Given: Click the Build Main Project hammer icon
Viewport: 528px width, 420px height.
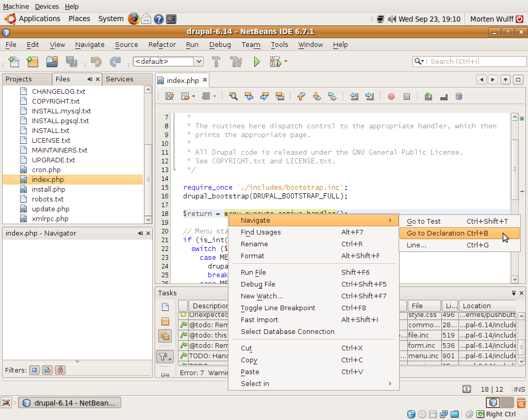Looking at the screenshot, I should (216, 62).
